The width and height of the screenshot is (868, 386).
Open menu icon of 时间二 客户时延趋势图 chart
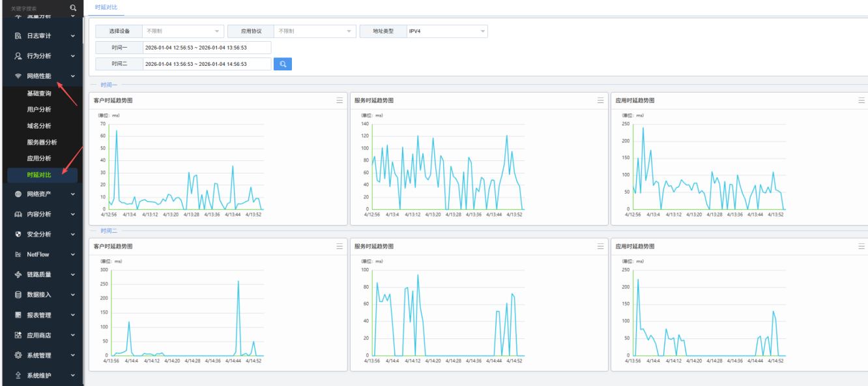click(x=339, y=246)
